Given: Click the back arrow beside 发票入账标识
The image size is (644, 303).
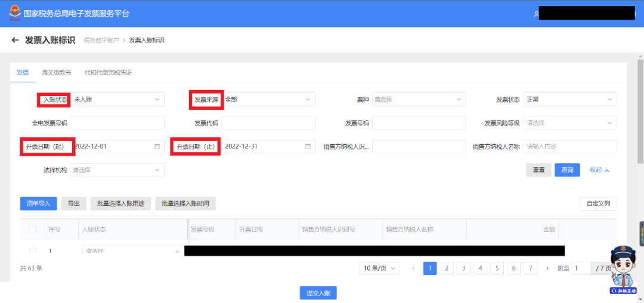Looking at the screenshot, I should coord(15,40).
